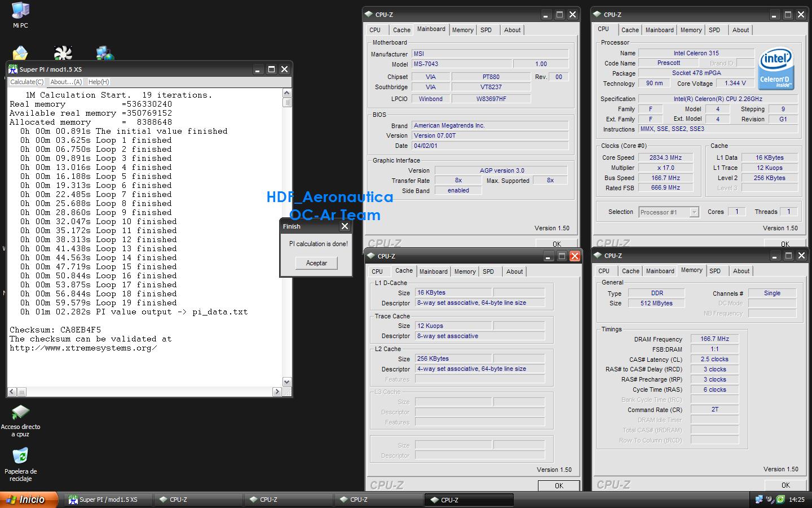This screenshot has width=812, height=508.
Task: Click the CPU-Z icon in the Cache window title bar
Action: coord(371,256)
